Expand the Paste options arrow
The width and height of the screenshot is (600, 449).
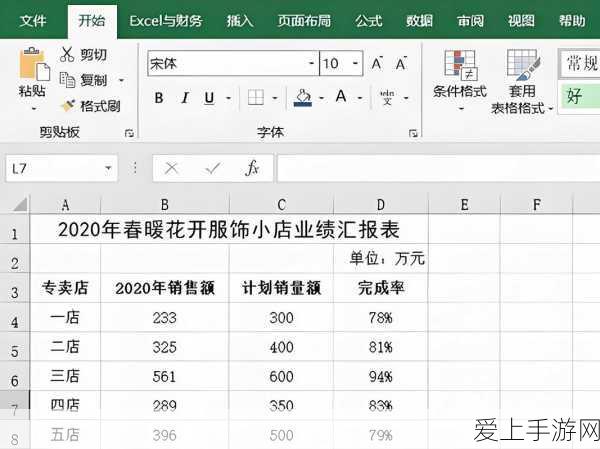(x=34, y=109)
